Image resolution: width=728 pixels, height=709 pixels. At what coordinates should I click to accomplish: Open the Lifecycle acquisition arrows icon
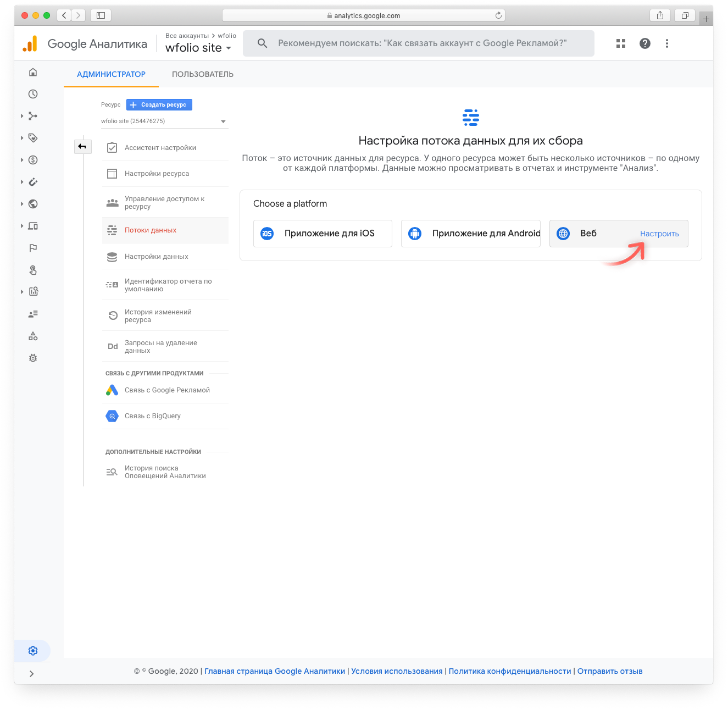click(33, 116)
